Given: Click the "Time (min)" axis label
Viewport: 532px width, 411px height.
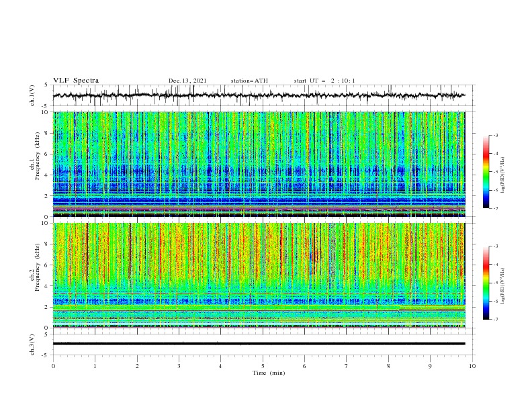Looking at the screenshot, I should point(269,373).
